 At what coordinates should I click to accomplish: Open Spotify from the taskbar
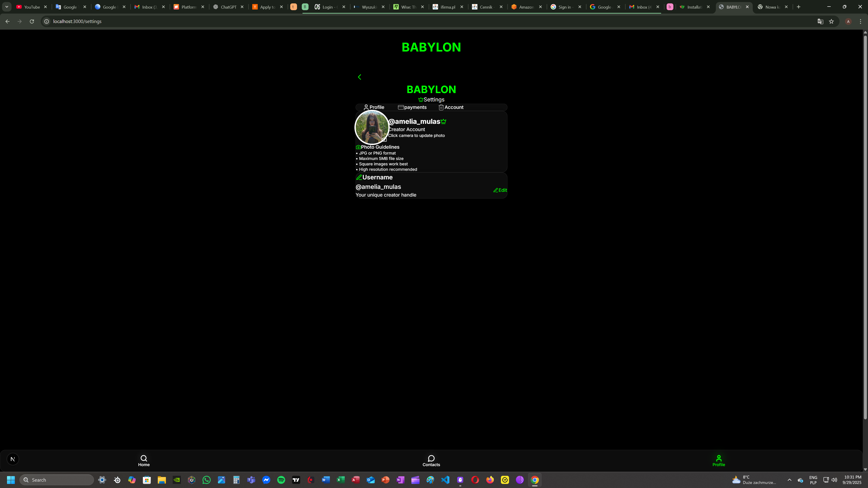pos(281,480)
